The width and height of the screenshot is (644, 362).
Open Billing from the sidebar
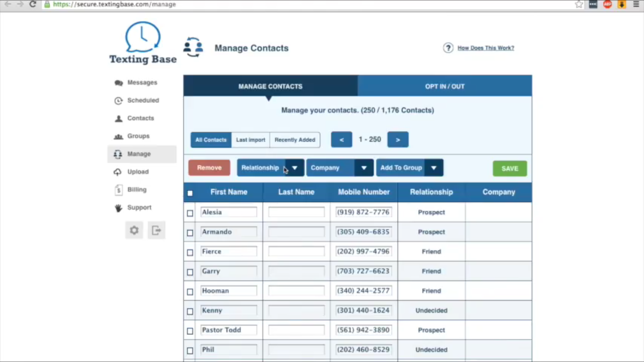(137, 190)
